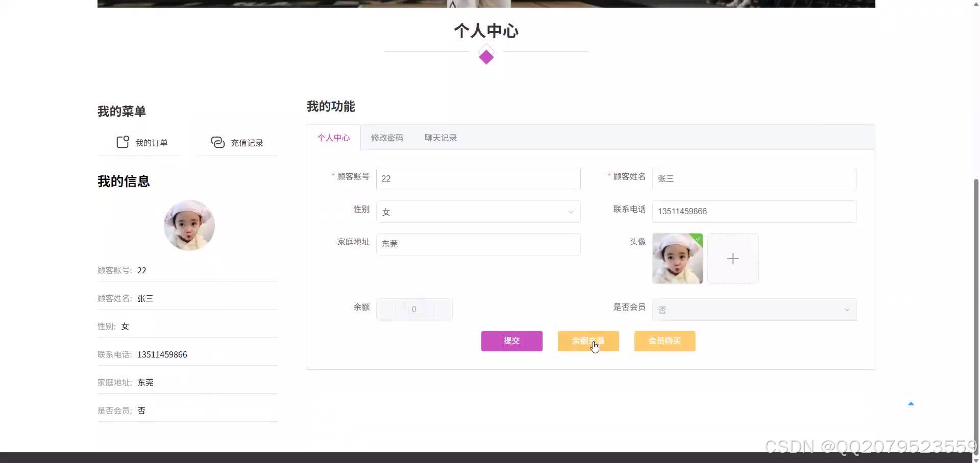The height and width of the screenshot is (463, 980).
Task: Click the 13511459866 phone value in 我的信息
Action: [x=162, y=354]
